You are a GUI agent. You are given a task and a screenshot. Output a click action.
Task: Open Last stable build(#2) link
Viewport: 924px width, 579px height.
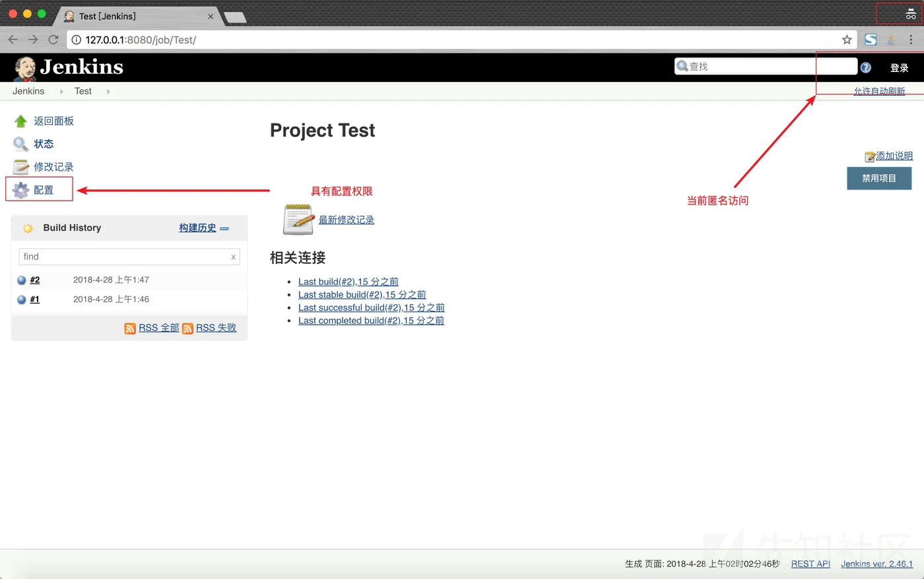tap(362, 294)
